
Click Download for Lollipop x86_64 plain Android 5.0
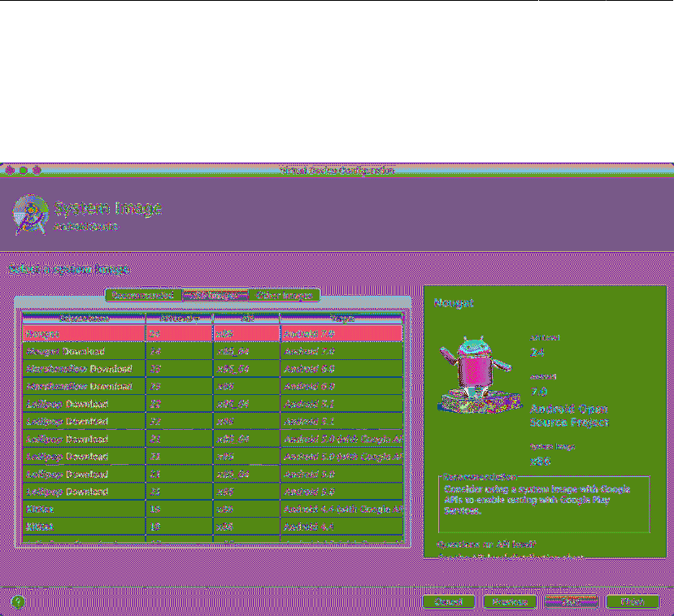tap(88, 475)
